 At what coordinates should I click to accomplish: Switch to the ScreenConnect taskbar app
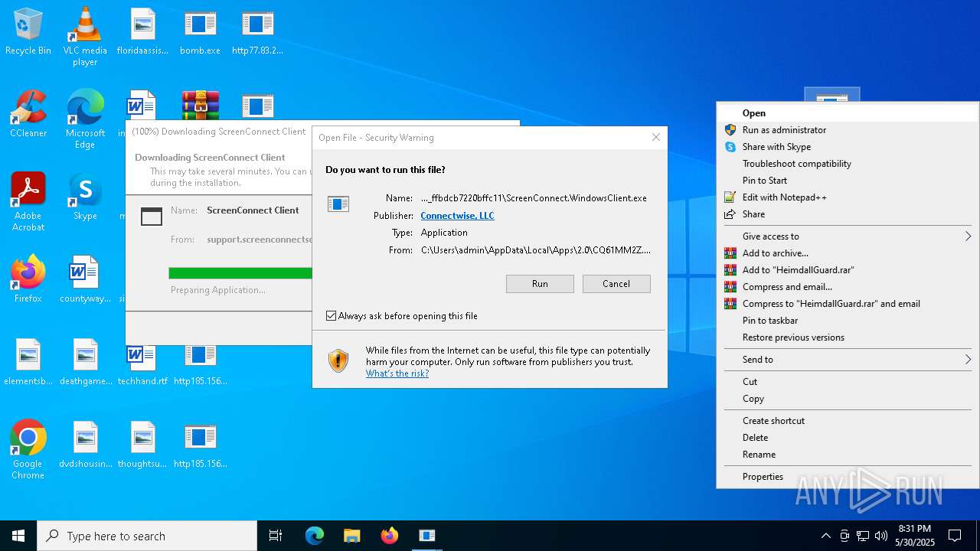click(427, 536)
